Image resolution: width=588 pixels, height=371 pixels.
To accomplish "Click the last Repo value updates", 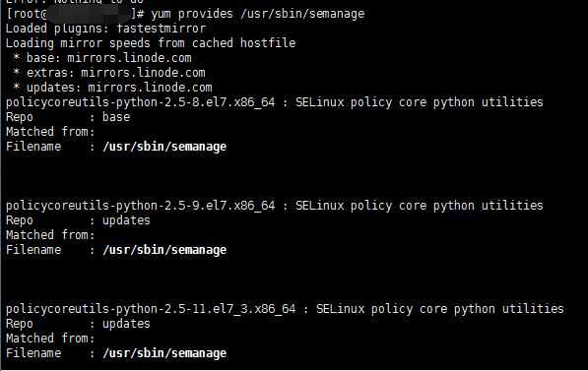I will (x=126, y=324).
